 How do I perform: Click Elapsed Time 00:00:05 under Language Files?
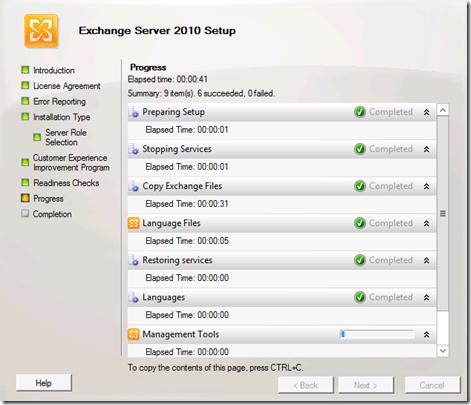click(x=187, y=241)
